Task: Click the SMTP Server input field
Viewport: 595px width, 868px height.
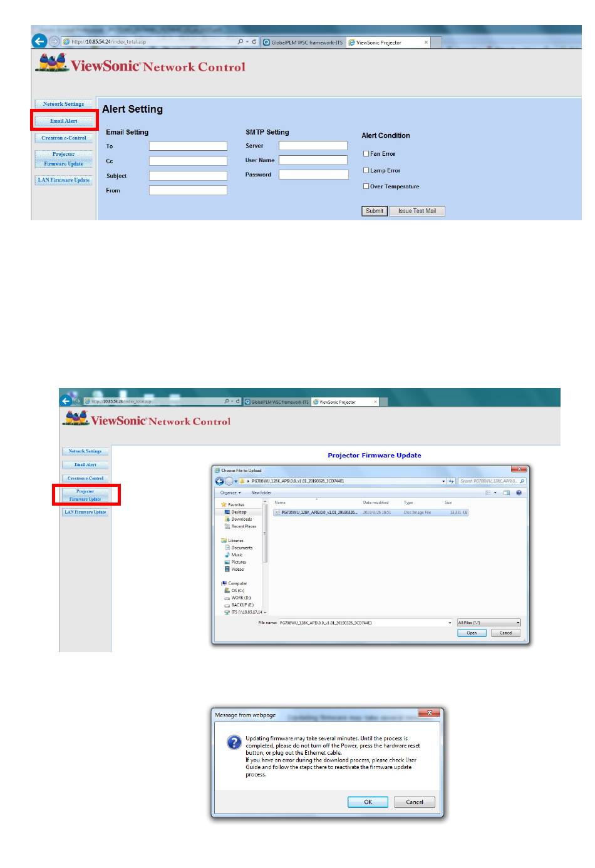Action: click(313, 145)
